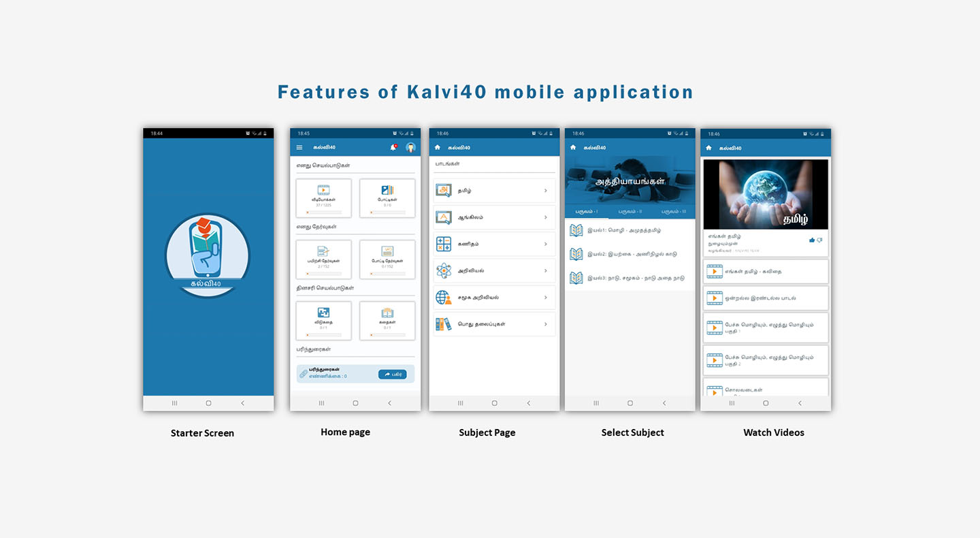Tap Android home button on Starter Screen
The width and height of the screenshot is (980, 538).
coord(208,403)
